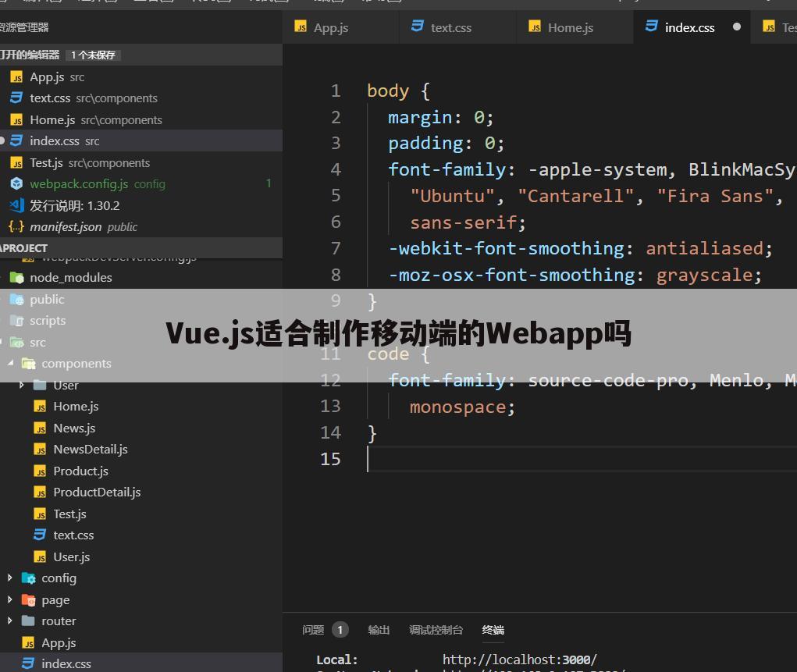The height and width of the screenshot is (672, 797).
Task: Click the CSS icon on the index.css tab
Action: tap(652, 26)
